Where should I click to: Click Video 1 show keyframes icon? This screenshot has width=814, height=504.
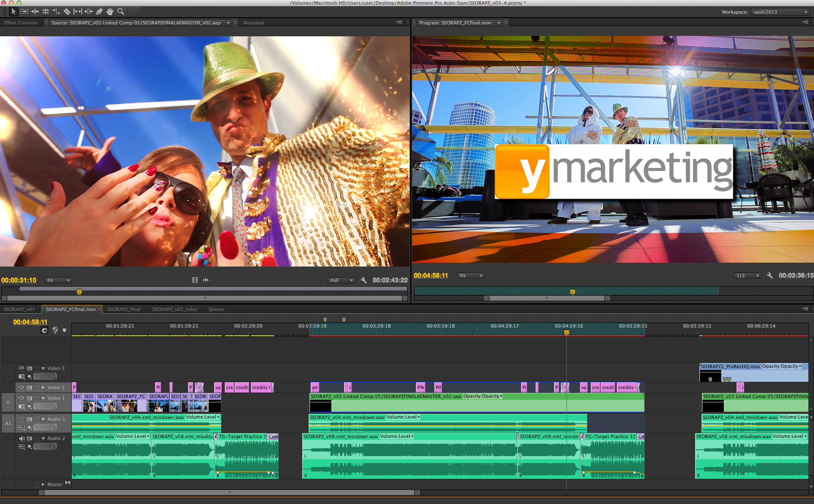point(29,406)
